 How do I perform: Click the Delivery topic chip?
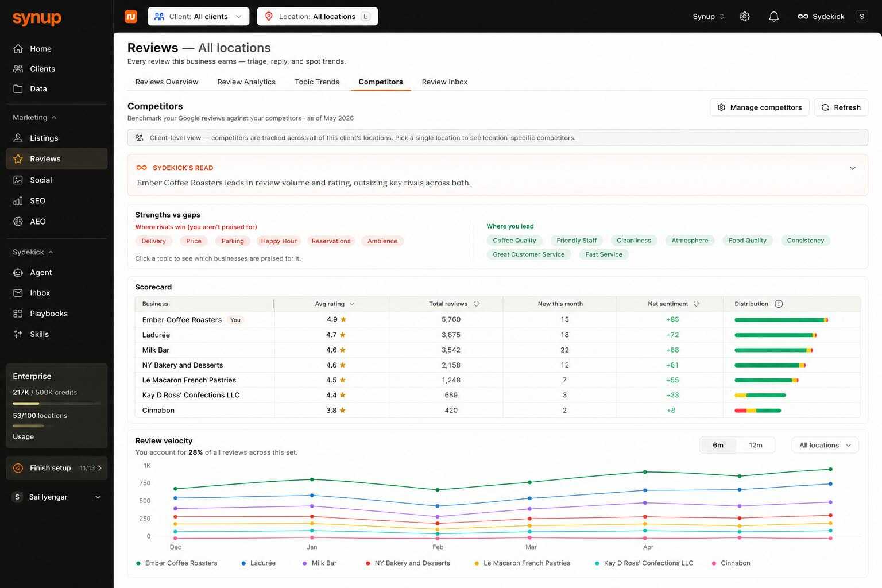(x=153, y=241)
